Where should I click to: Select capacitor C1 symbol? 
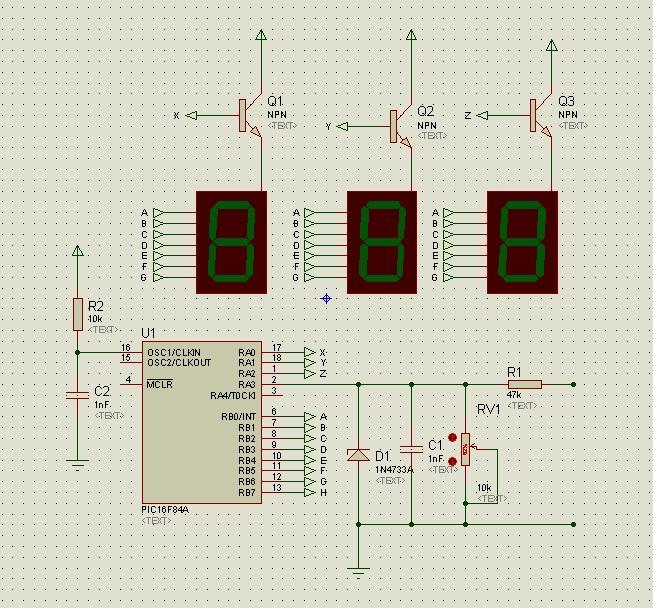point(411,449)
